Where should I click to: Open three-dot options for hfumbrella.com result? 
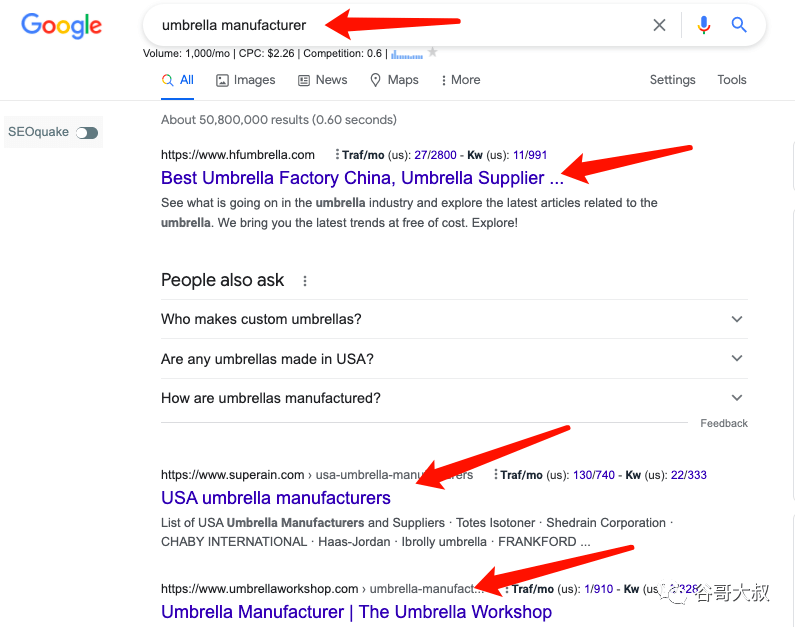337,155
